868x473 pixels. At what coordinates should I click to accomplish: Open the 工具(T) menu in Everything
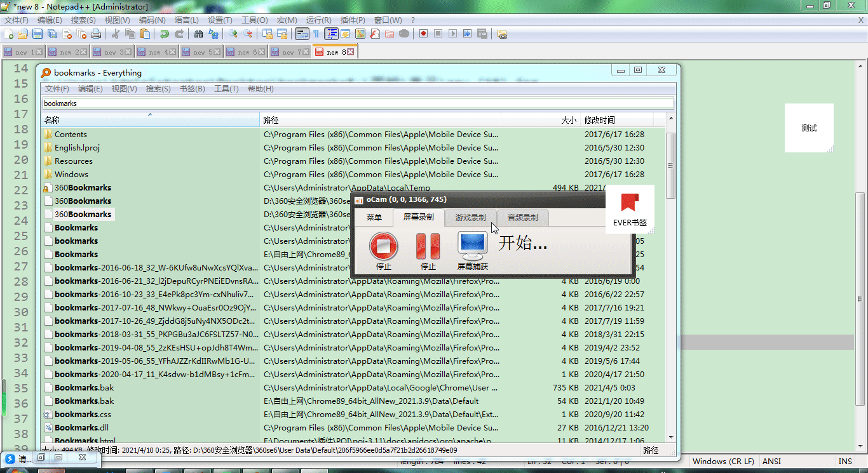click(226, 89)
